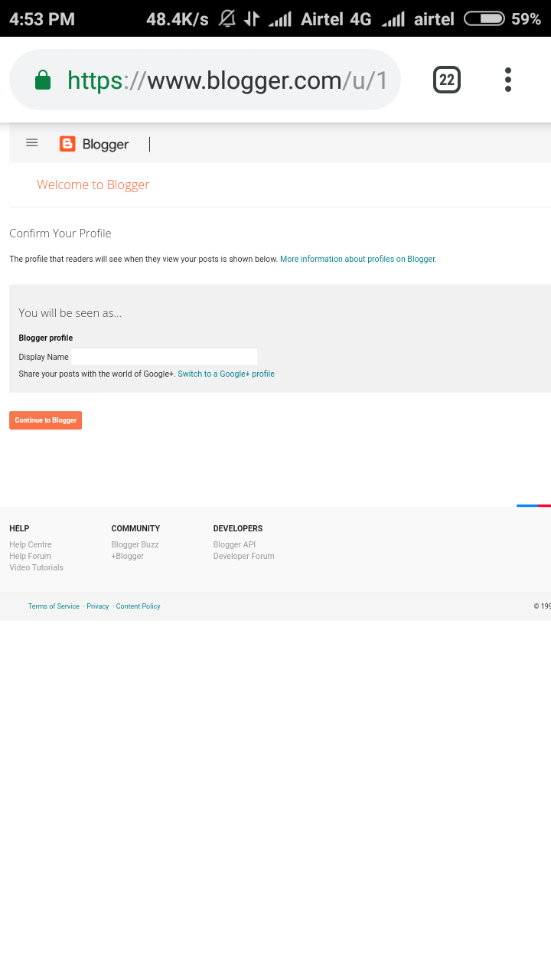Open the Chrome three-dot overflow menu

(508, 80)
